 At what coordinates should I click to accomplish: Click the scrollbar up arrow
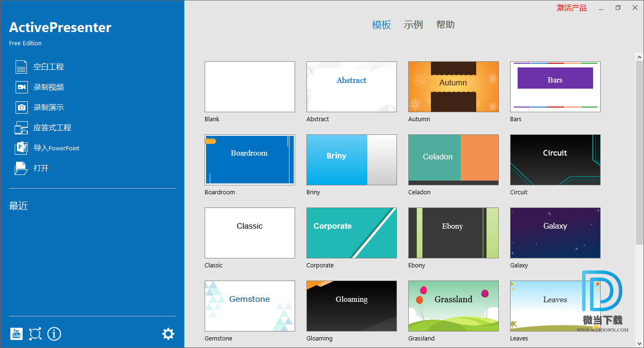point(640,57)
